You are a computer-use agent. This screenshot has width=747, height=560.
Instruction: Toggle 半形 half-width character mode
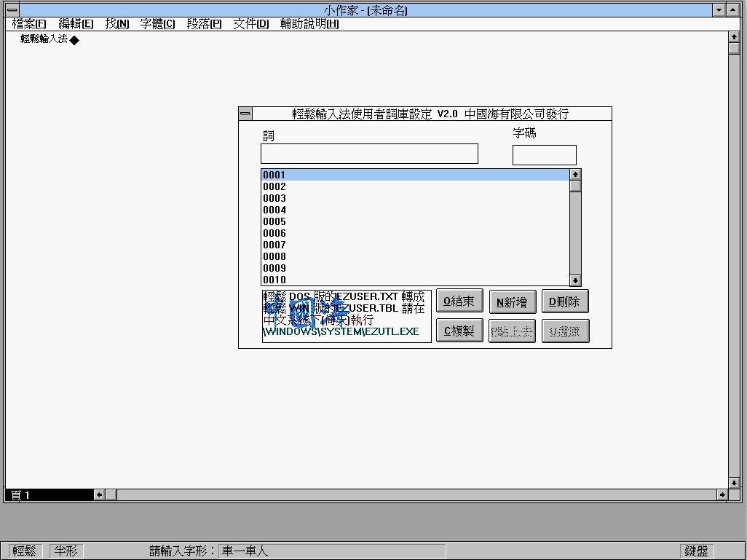66,551
